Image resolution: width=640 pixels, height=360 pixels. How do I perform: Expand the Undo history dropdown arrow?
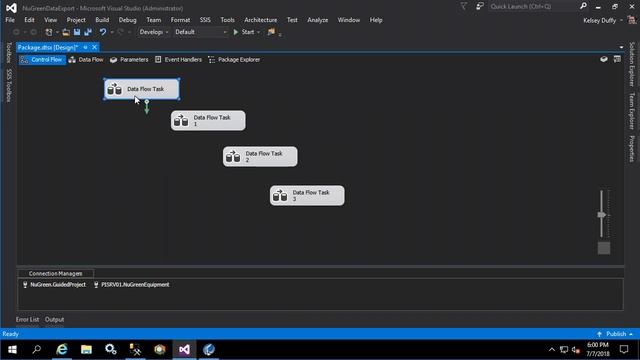coord(112,32)
